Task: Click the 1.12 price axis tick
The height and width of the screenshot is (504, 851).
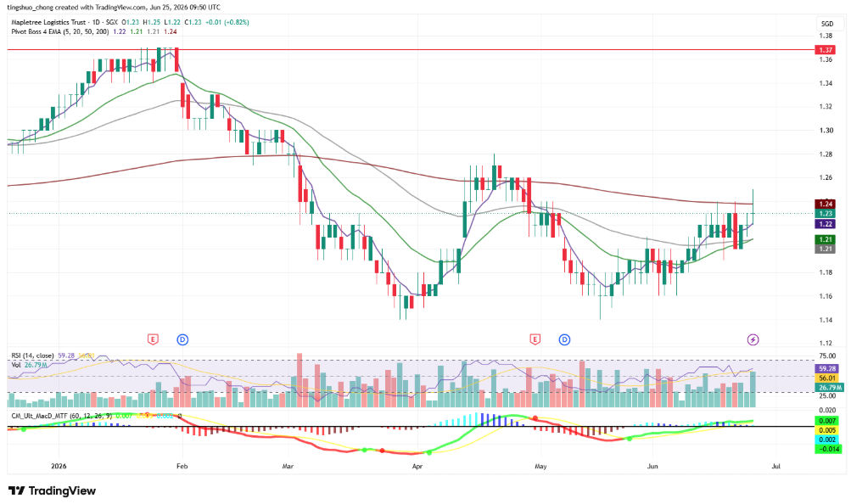Action: [x=826, y=343]
